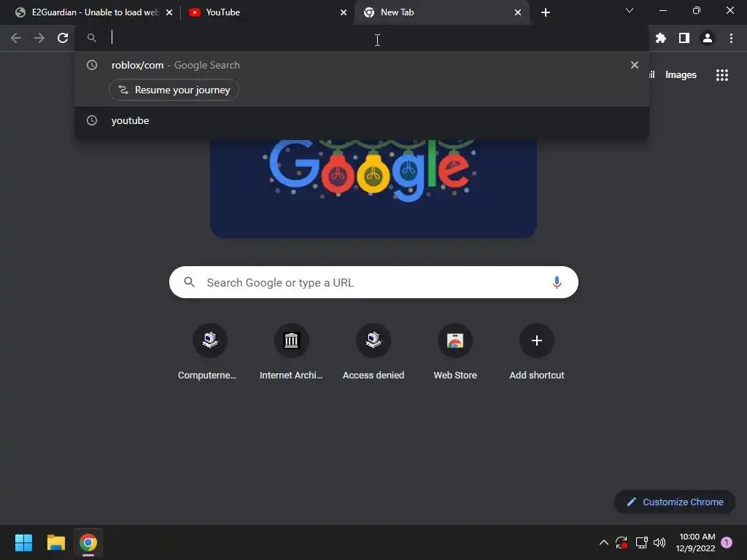Viewport: 747px width, 560px height.
Task: Open the tab search chevron
Action: [x=630, y=10]
